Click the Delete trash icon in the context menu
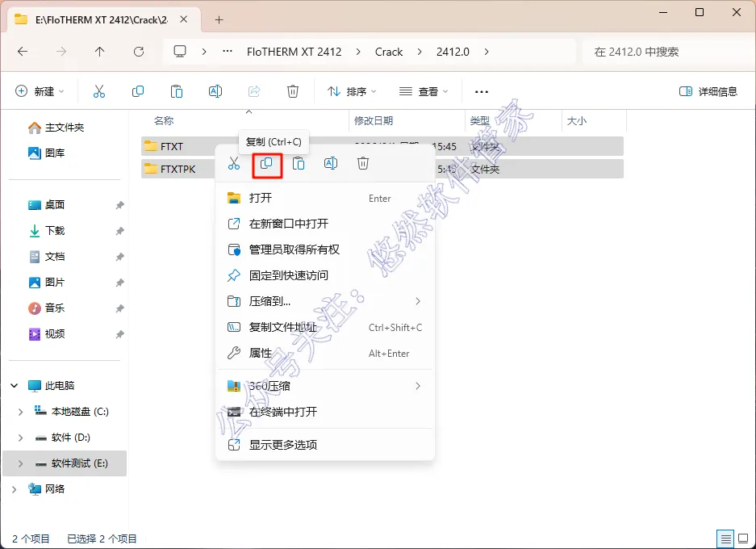This screenshot has width=756, height=549. click(x=363, y=164)
